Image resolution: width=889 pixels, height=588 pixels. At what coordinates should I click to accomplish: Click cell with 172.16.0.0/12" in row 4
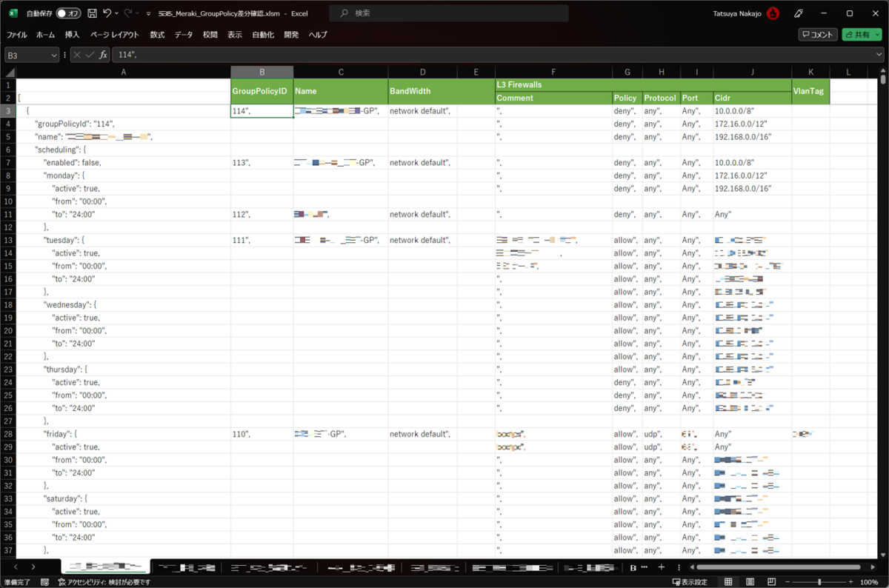pyautogui.click(x=752, y=124)
